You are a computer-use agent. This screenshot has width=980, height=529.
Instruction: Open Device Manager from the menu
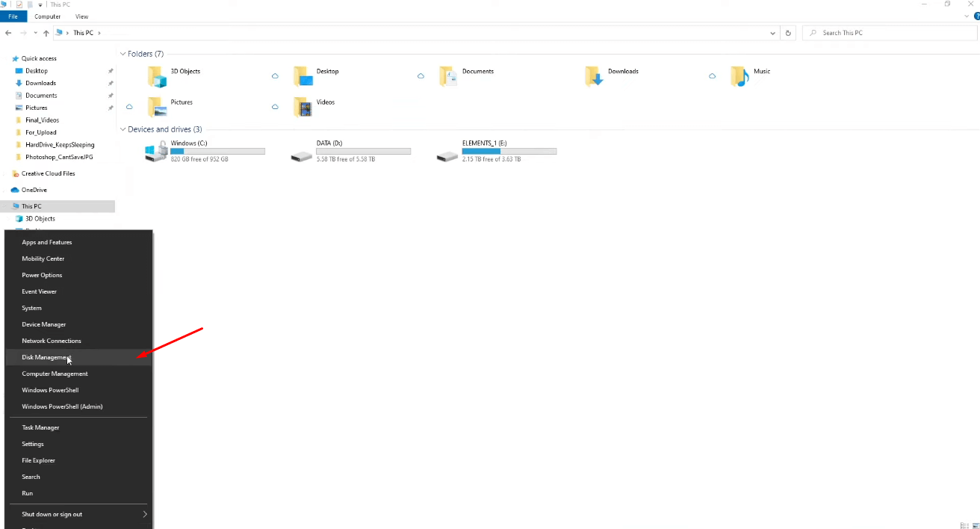pyautogui.click(x=44, y=324)
